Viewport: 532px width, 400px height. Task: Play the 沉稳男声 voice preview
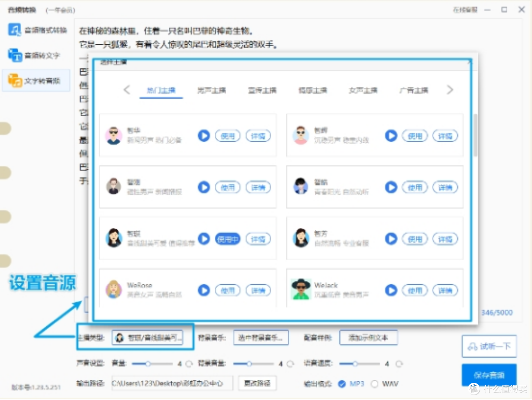(x=391, y=136)
